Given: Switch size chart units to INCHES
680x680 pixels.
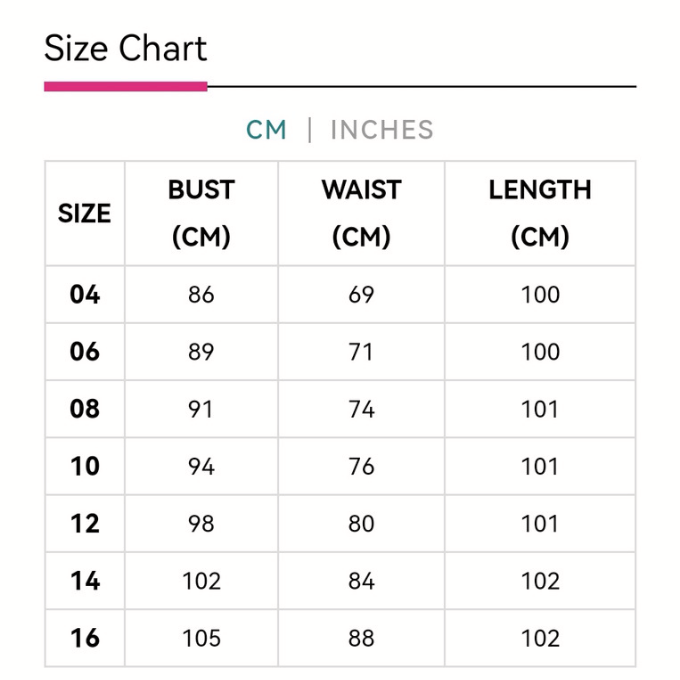Looking at the screenshot, I should (382, 130).
